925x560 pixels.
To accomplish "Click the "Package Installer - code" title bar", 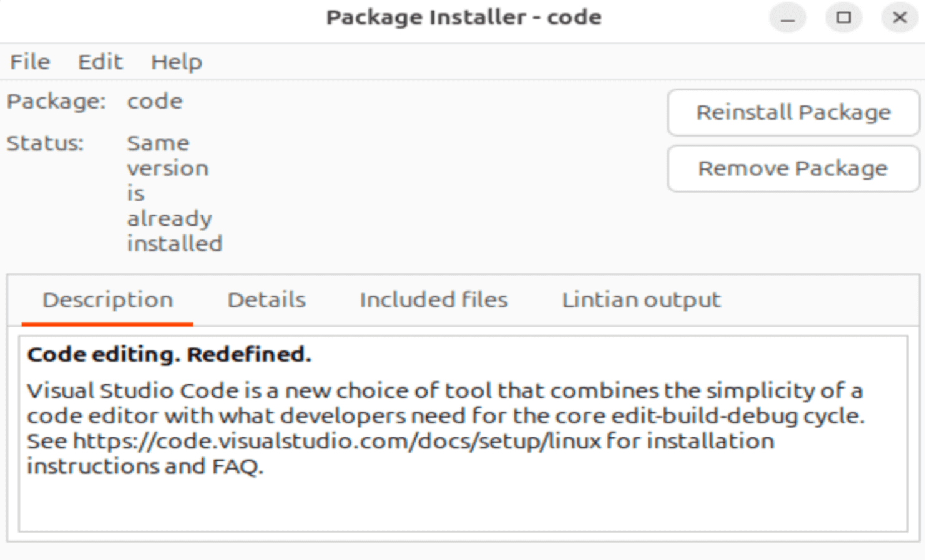I will (x=463, y=18).
